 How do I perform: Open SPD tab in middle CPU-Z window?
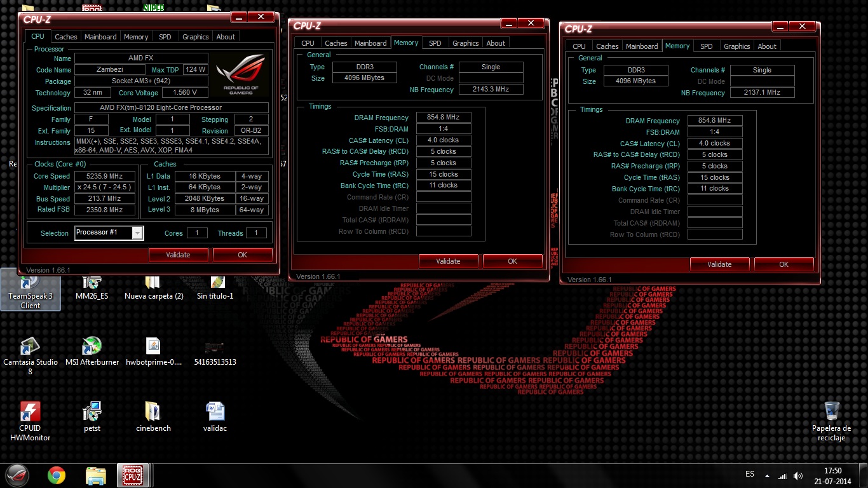pyautogui.click(x=435, y=43)
